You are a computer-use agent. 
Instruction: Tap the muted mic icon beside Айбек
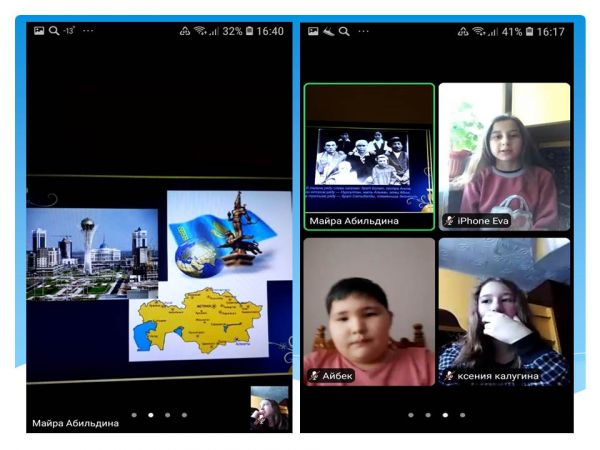[314, 375]
